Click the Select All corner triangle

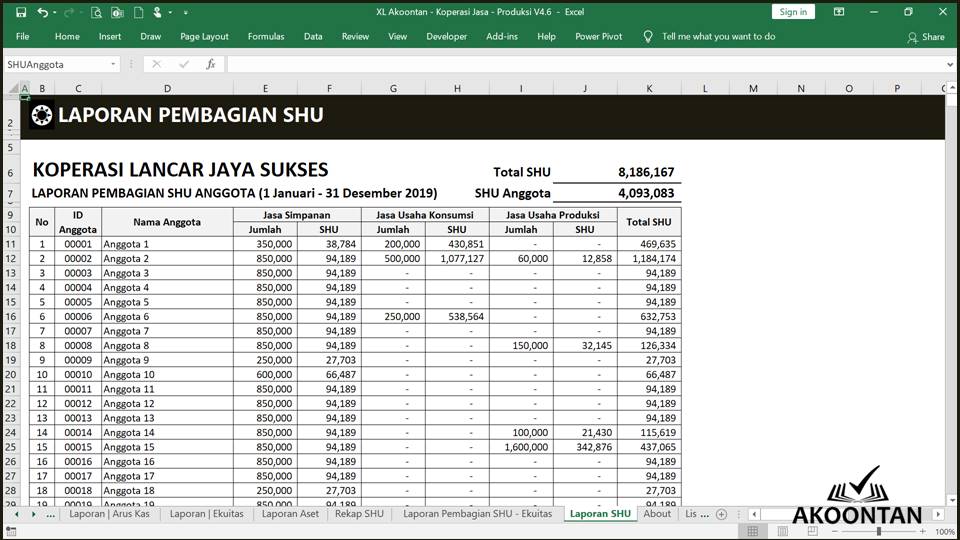click(x=14, y=89)
